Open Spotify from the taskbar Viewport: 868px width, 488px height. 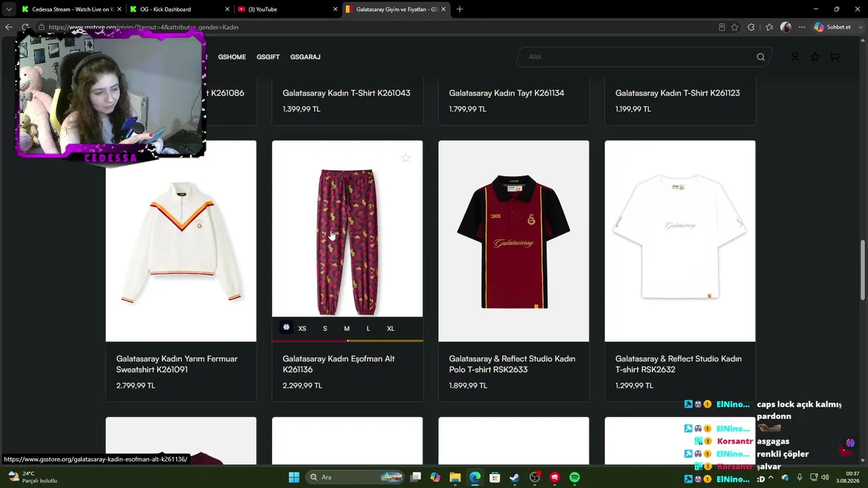(x=574, y=477)
